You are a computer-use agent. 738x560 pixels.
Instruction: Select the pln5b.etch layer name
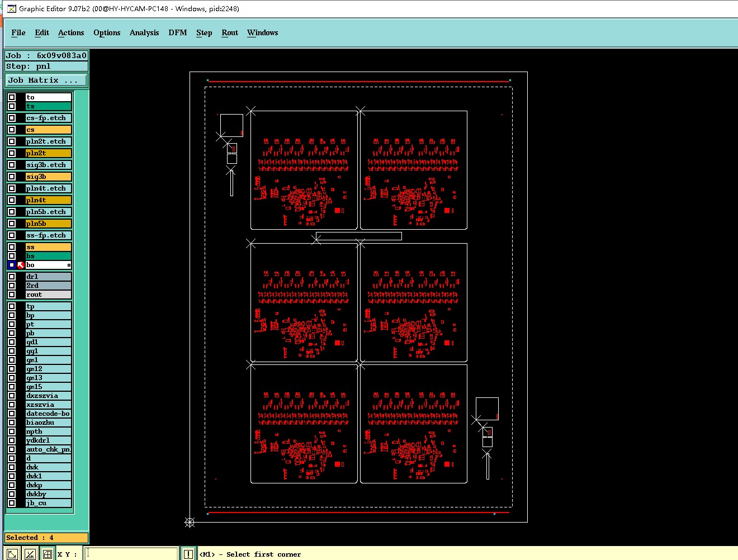tap(49, 212)
